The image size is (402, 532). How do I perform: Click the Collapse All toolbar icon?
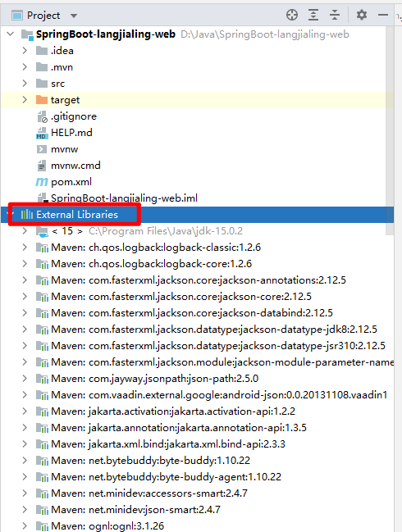335,15
